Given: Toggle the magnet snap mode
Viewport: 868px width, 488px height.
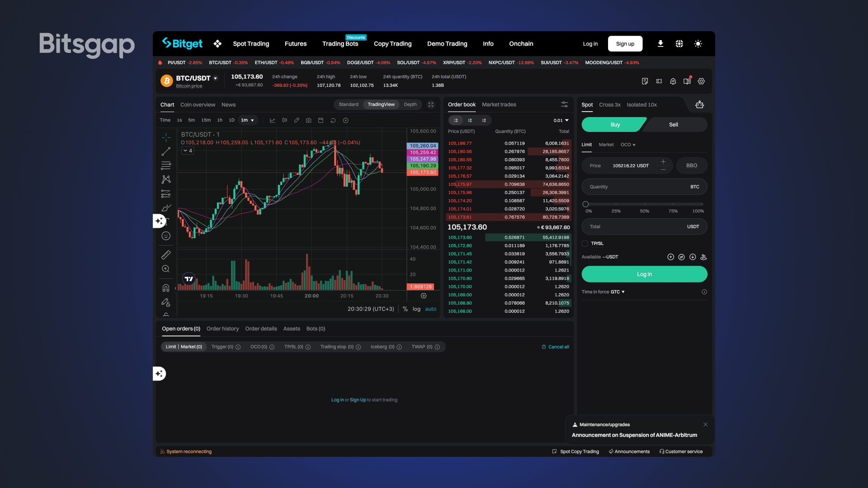Looking at the screenshot, I should tap(166, 288).
